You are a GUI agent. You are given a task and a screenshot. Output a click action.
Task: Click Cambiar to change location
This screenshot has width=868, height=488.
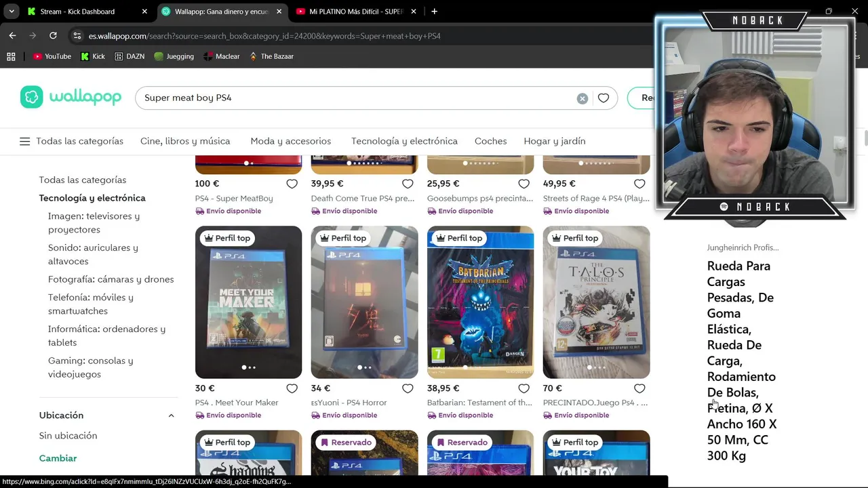coord(58,458)
